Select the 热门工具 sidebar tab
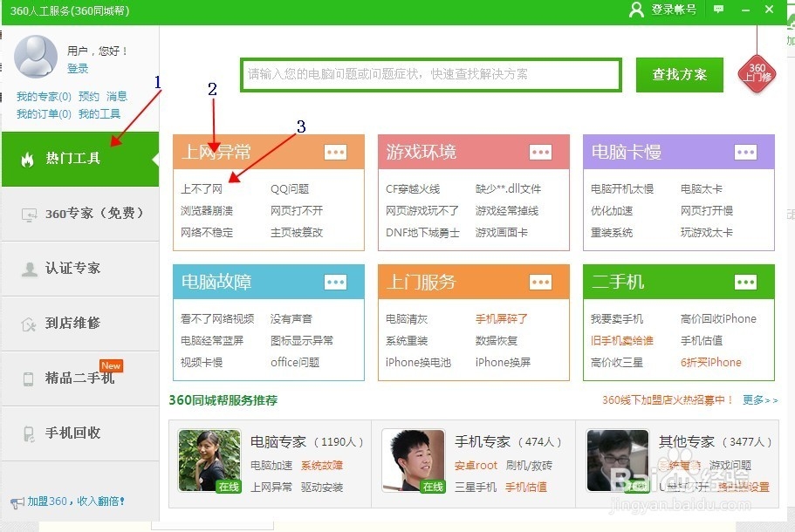The height and width of the screenshot is (532, 795). (x=80, y=159)
